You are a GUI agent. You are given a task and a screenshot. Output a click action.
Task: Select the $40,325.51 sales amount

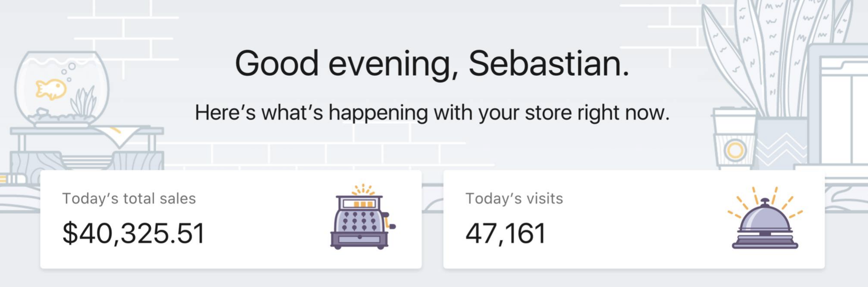click(x=133, y=234)
